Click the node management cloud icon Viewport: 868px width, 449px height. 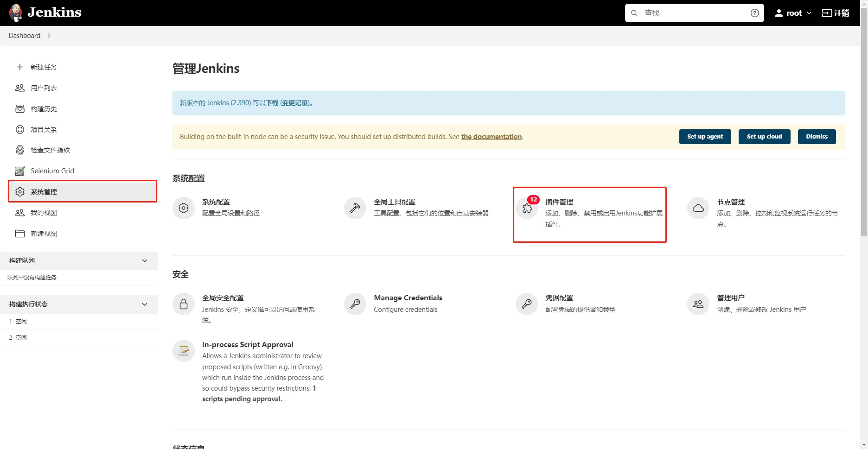coord(698,208)
